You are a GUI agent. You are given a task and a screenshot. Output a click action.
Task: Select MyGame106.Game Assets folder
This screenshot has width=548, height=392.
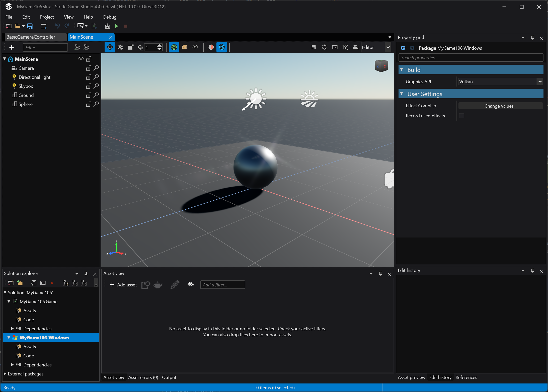point(30,310)
